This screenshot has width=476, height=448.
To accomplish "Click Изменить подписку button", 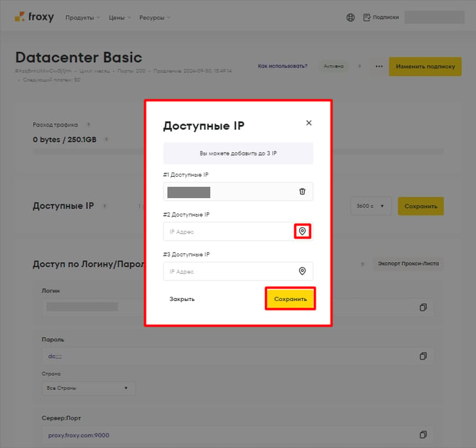I will coord(425,66).
